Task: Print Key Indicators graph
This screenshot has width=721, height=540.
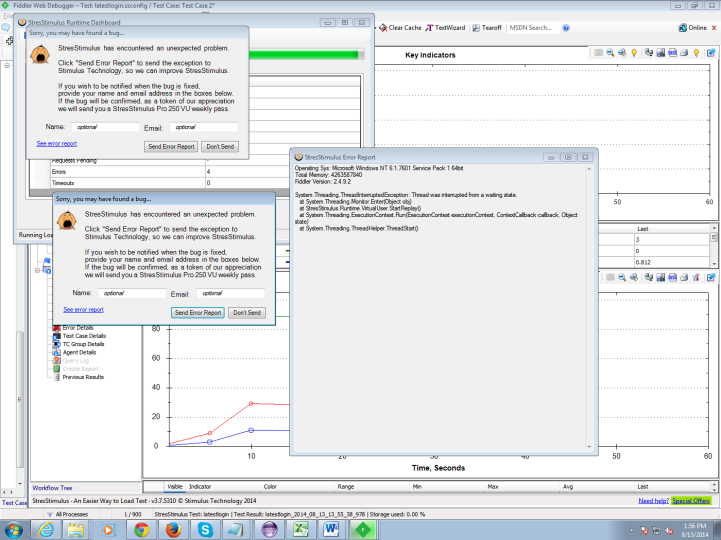Action: (x=684, y=53)
